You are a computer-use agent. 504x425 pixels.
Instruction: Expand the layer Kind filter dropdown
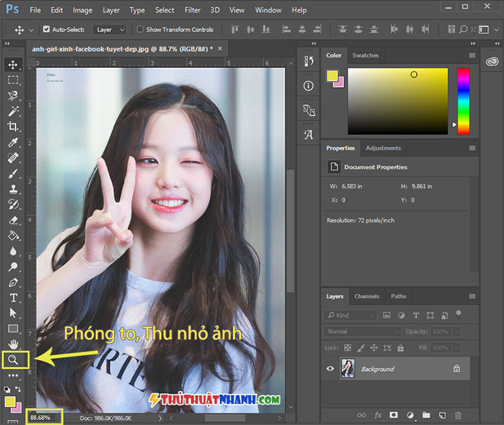coord(350,315)
